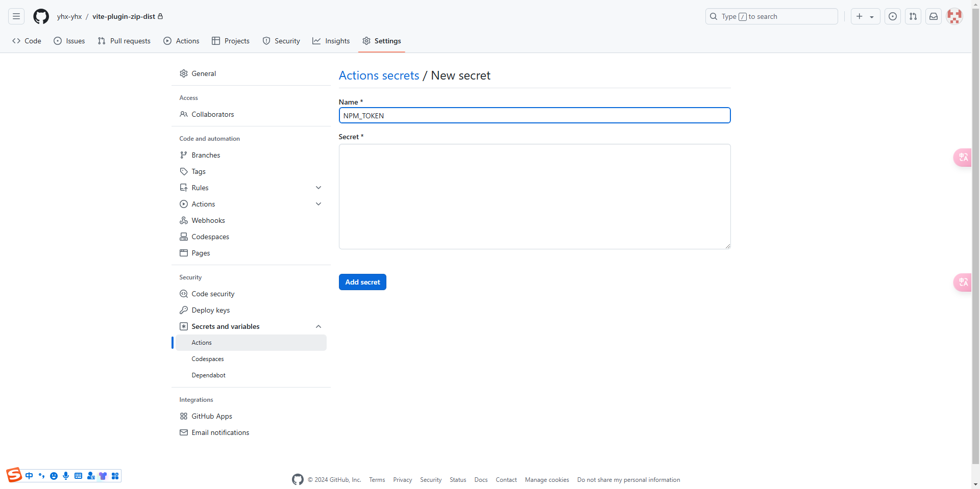This screenshot has height=489, width=980.
Task: Go back via Actions secrets link
Action: tap(379, 75)
